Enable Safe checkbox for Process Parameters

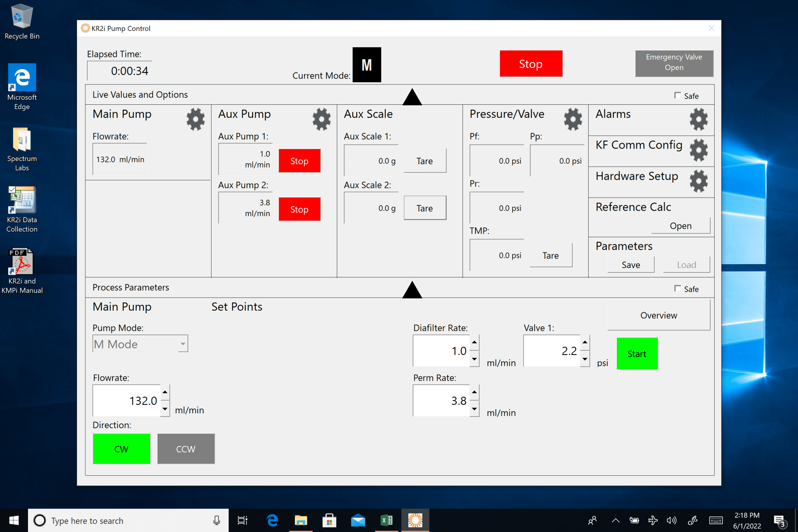[x=678, y=288]
